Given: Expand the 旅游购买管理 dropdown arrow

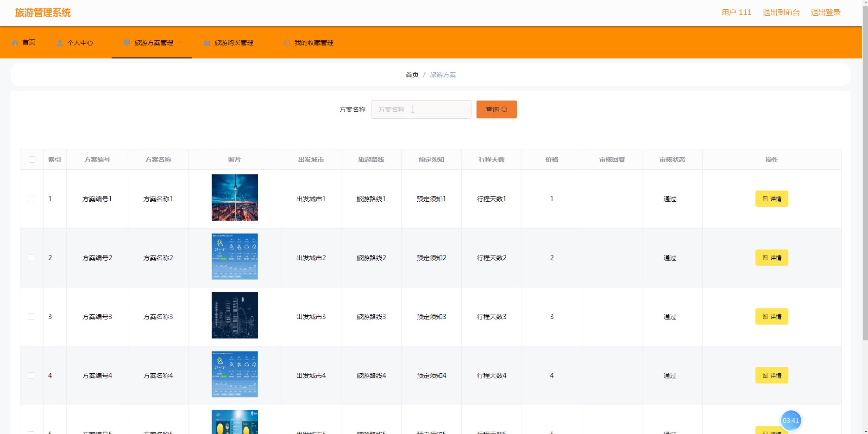Looking at the screenshot, I should tap(260, 43).
